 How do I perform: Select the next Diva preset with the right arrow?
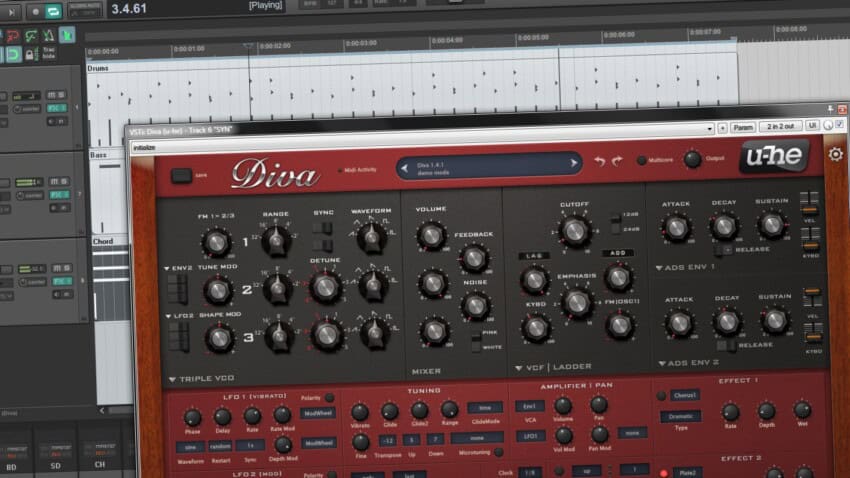(x=574, y=163)
